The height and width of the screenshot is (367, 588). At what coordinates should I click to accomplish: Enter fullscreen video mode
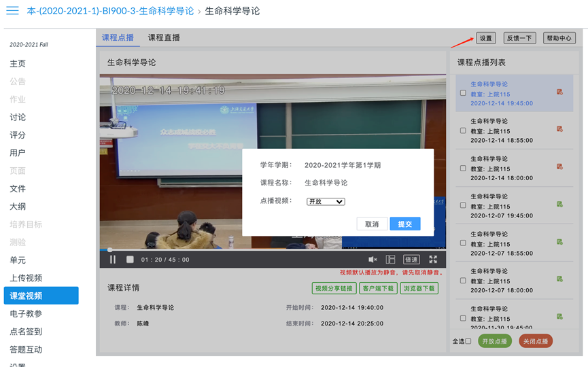[x=433, y=260]
